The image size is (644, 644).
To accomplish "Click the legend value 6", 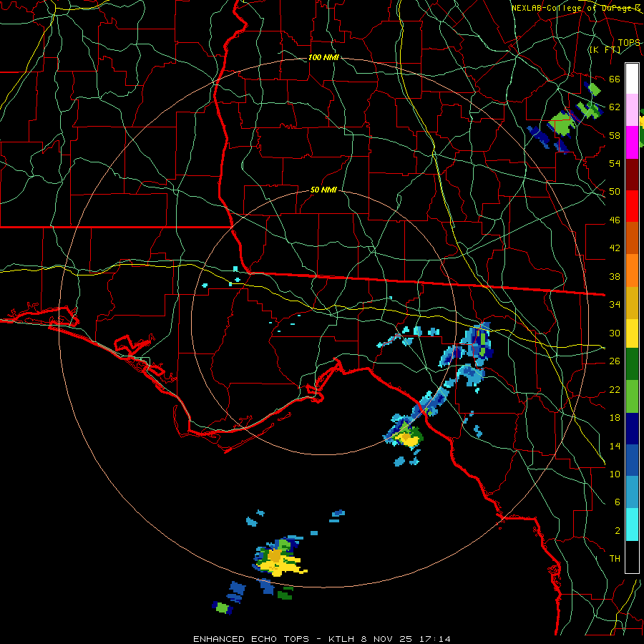I will 617,502.
